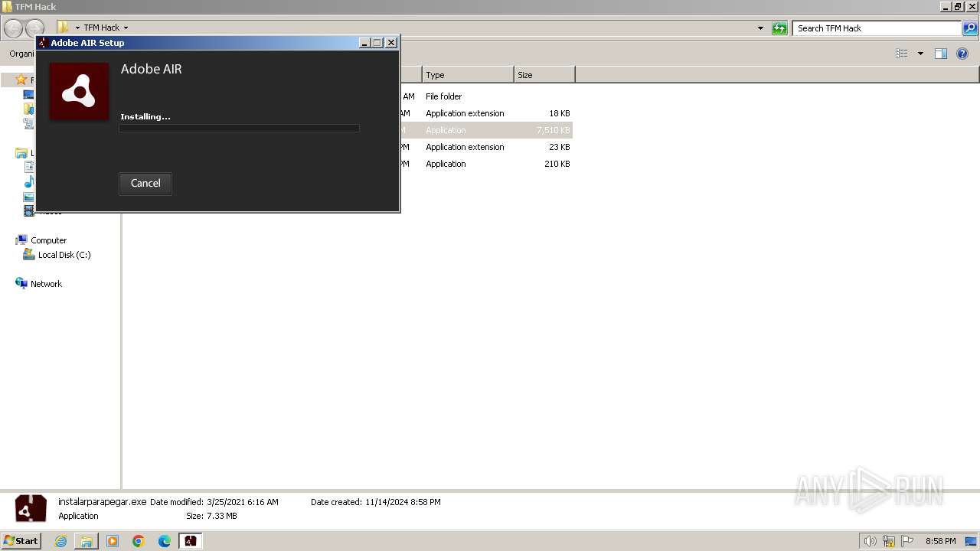Click the Favorites star icon
The width and height of the screenshot is (980, 551).
[21, 80]
